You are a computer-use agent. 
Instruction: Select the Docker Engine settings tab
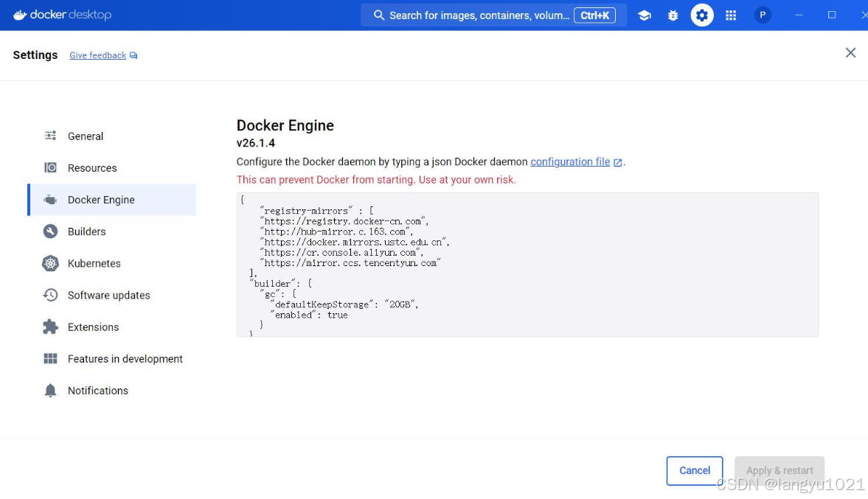112,200
